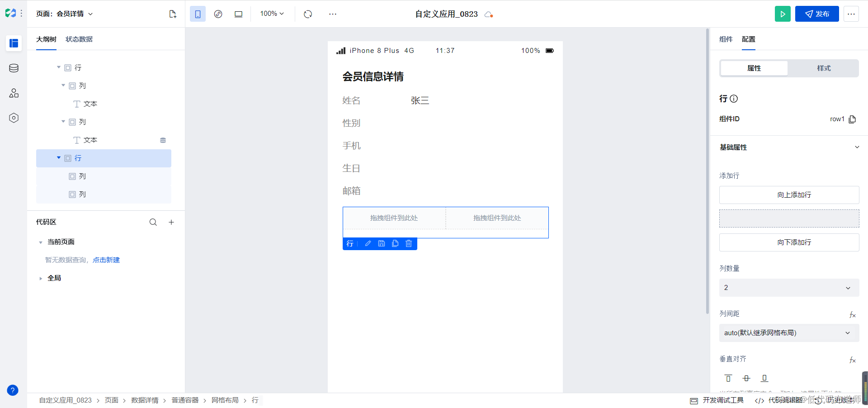Collapse the first 列 node arrow
The image size is (868, 408).
pos(63,85)
